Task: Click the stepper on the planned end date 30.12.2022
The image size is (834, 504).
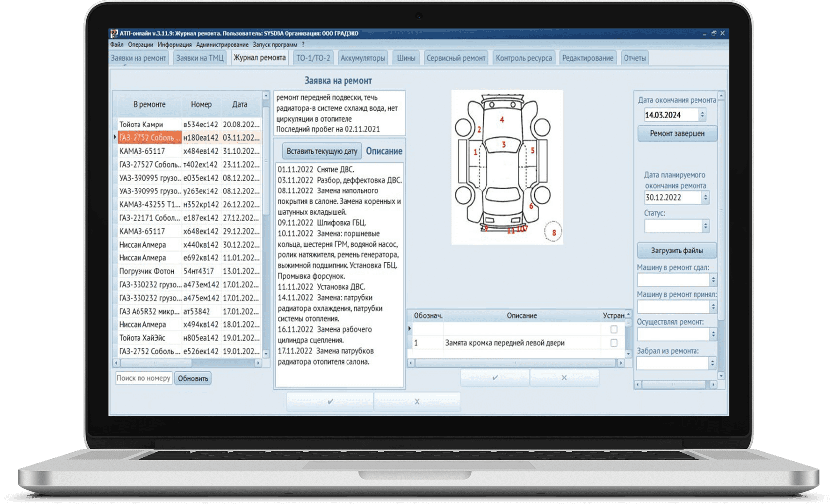Action: pos(705,197)
